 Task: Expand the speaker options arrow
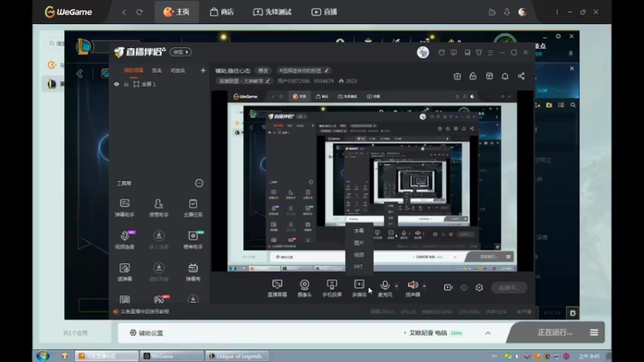[424, 286]
